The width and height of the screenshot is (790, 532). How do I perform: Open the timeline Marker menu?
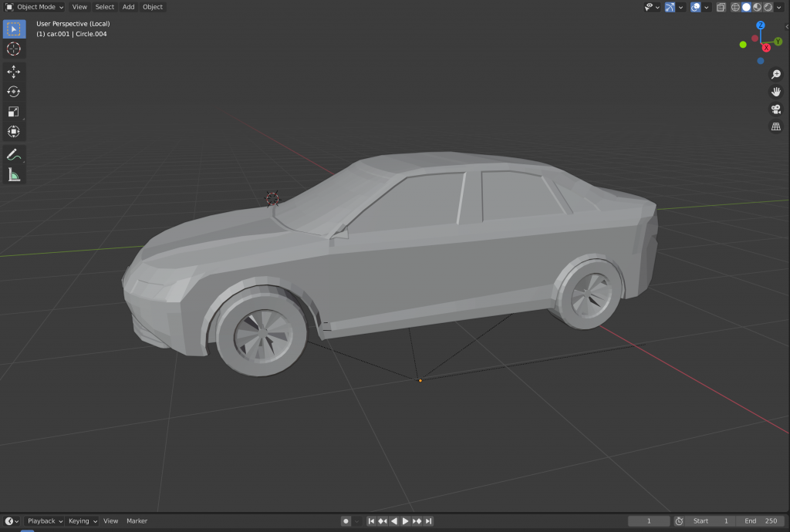tap(137, 521)
